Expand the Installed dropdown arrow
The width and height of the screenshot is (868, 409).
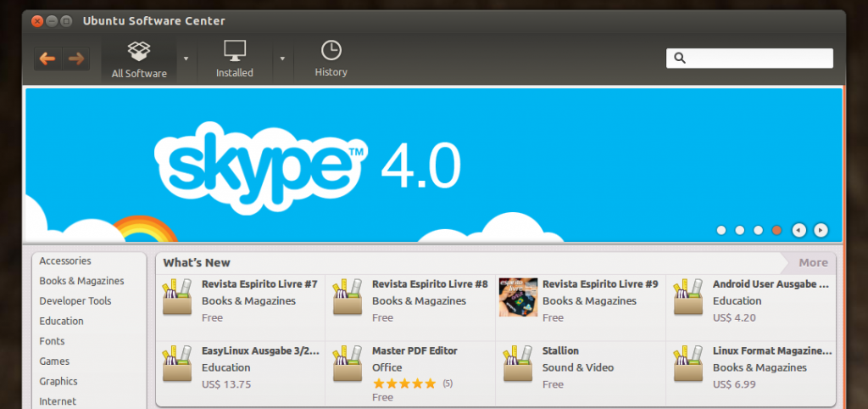[x=282, y=59]
